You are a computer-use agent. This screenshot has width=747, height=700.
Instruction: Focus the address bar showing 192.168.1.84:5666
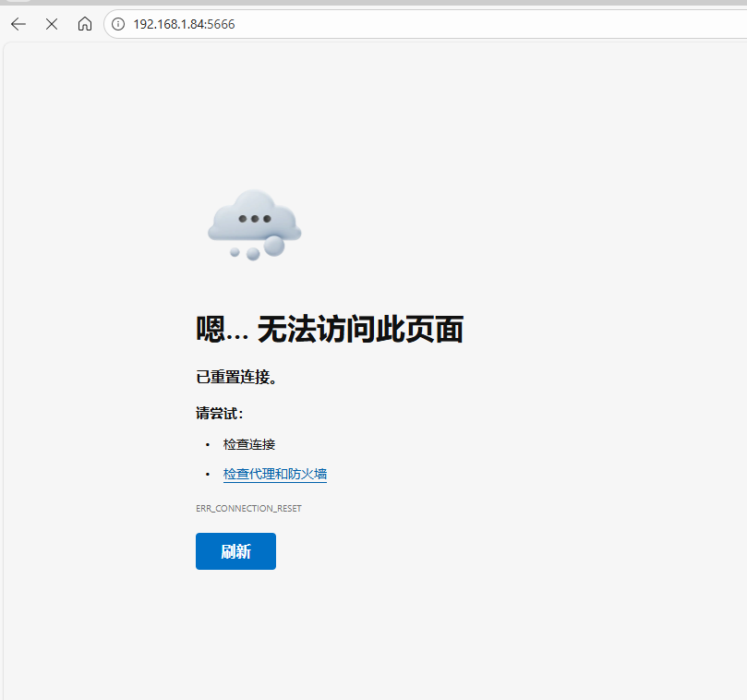pos(426,24)
